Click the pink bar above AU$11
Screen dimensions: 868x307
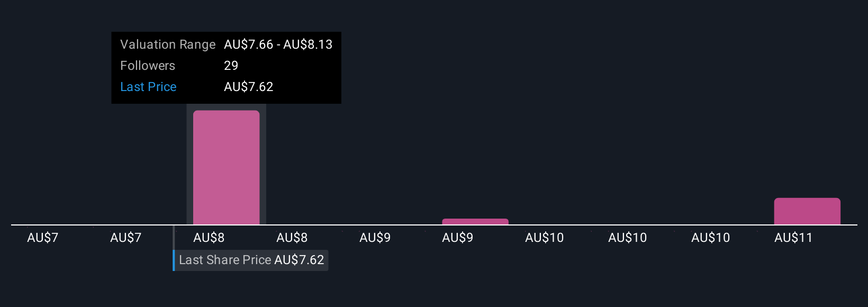click(x=807, y=211)
